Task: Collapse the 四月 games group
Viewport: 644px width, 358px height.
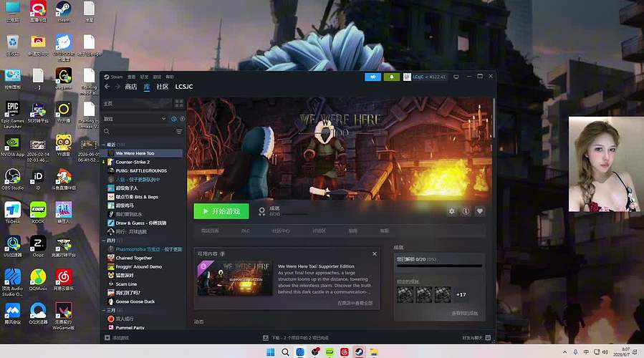Action: click(105, 241)
